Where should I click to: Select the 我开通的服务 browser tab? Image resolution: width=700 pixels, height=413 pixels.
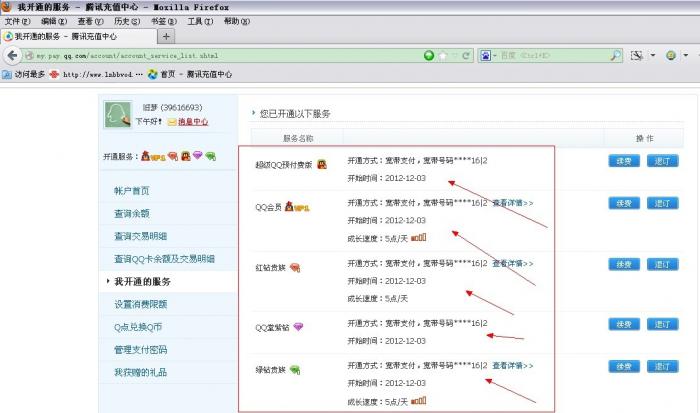(79, 37)
